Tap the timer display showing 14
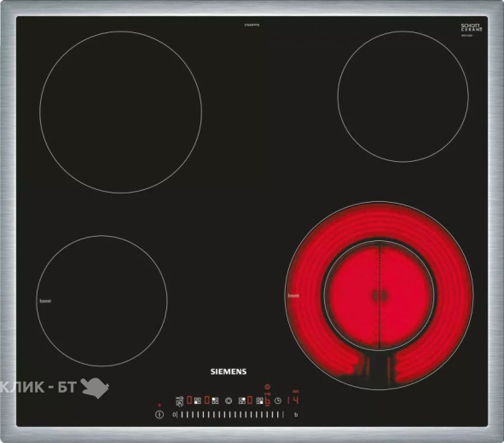Image resolution: width=504 pixels, height=443 pixels. pyautogui.click(x=293, y=400)
